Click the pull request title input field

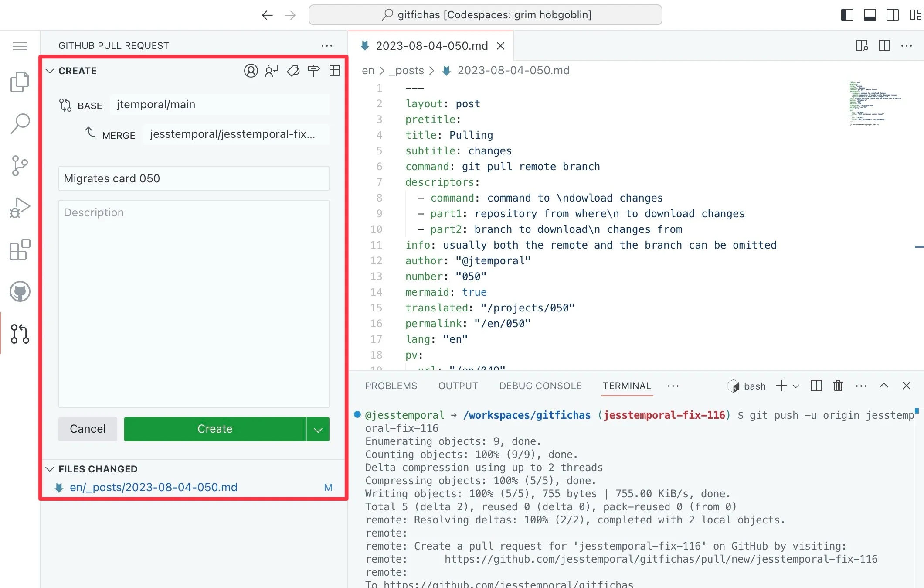(x=194, y=178)
